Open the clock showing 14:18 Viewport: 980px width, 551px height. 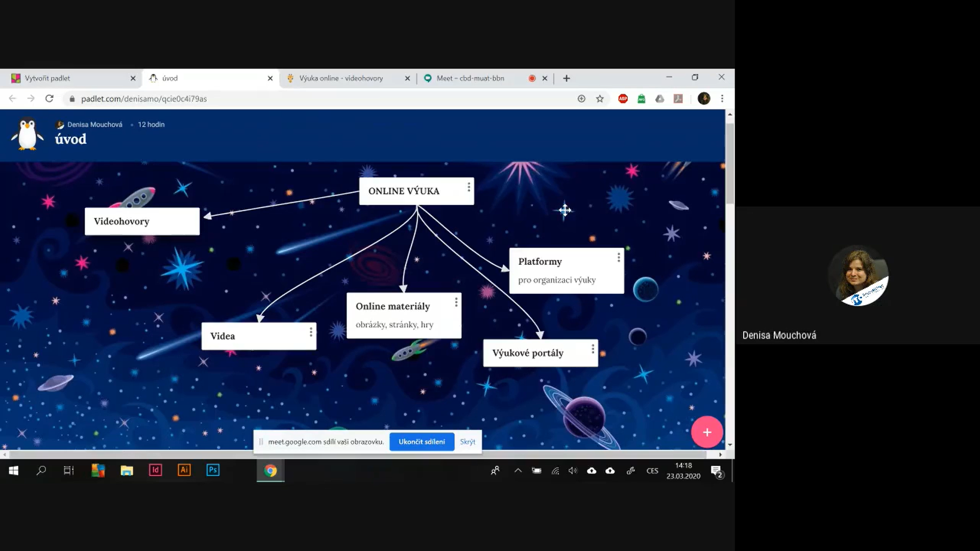(x=683, y=470)
